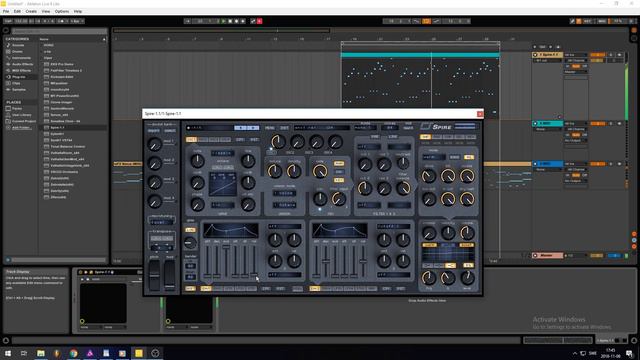Viewport: 640px width, 360px height.
Task: Click the OSC2 mix knob in Spire
Action: (x=297, y=142)
